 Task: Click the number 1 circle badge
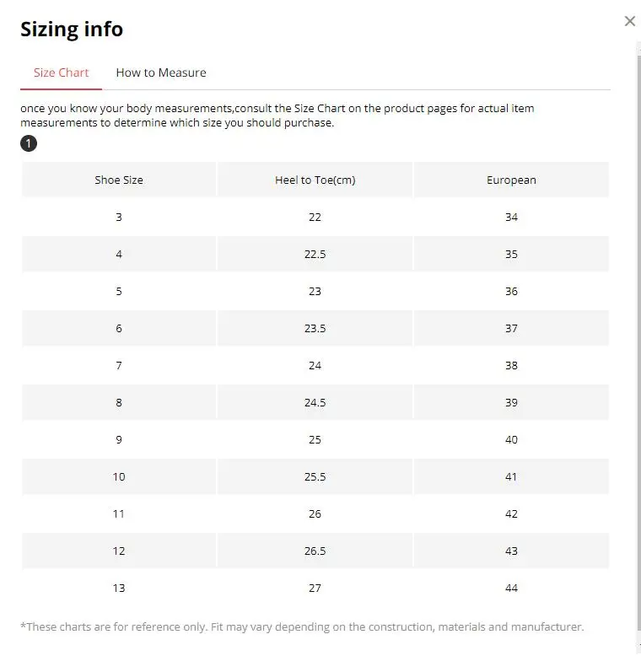coord(29,143)
